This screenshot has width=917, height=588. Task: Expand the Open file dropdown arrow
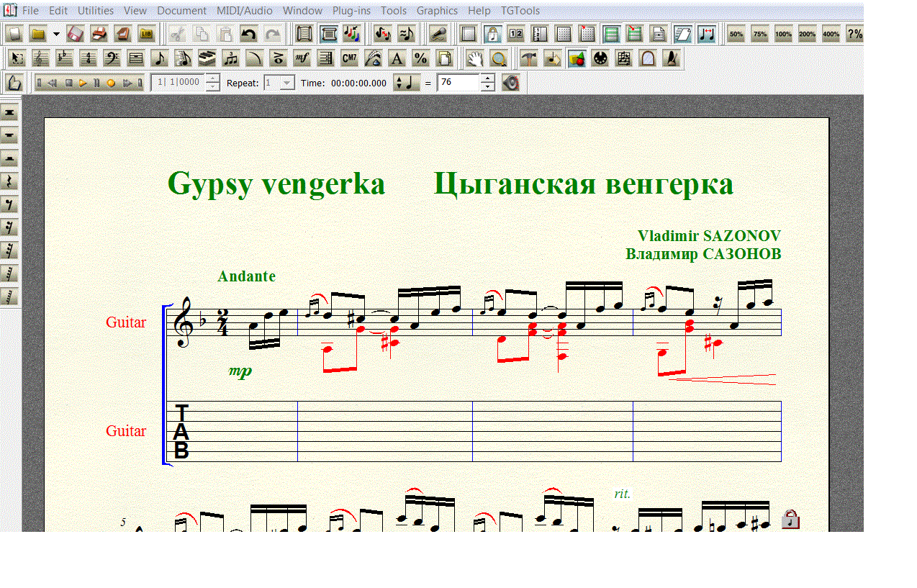tap(56, 34)
